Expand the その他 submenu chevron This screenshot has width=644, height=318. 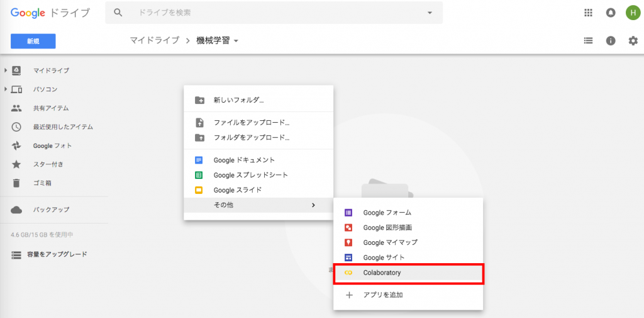click(x=313, y=205)
